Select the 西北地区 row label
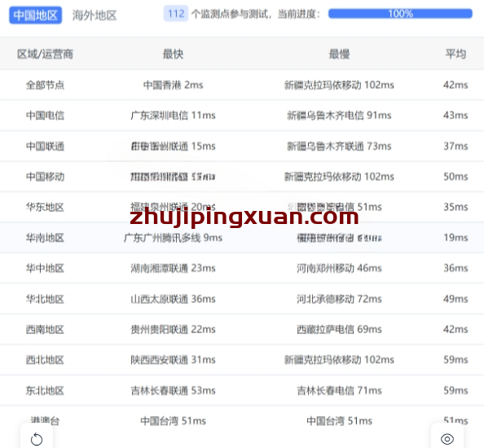Viewport: 484px width, 448px height. [x=45, y=360]
